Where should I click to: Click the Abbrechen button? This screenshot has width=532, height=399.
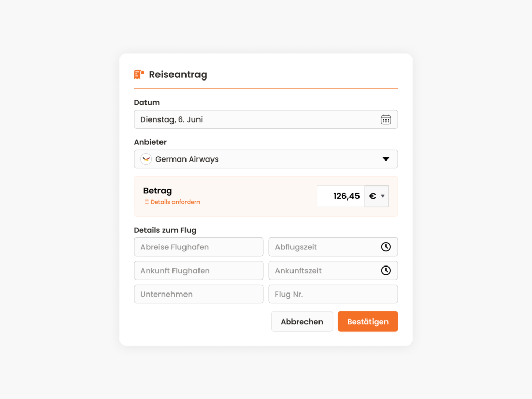coord(302,322)
